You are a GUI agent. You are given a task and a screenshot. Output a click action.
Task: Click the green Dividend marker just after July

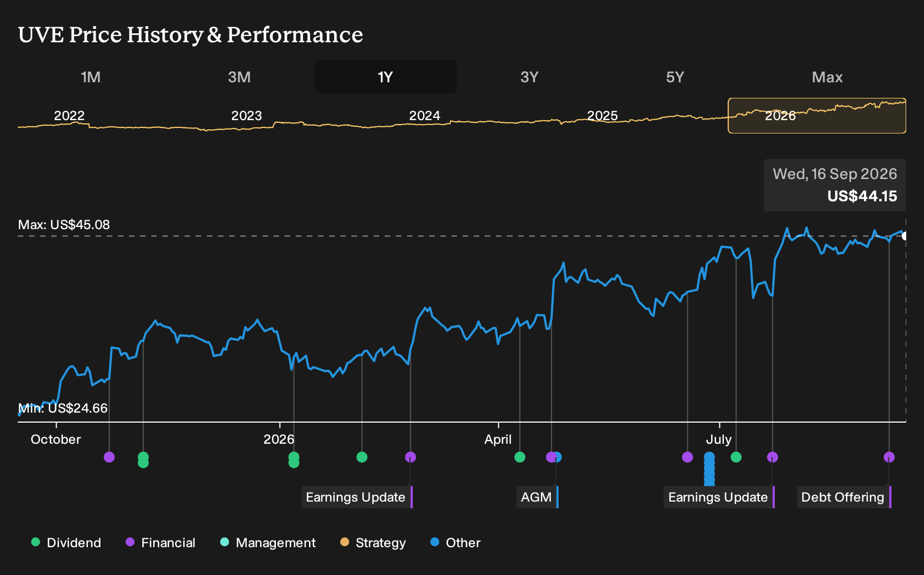coord(736,457)
